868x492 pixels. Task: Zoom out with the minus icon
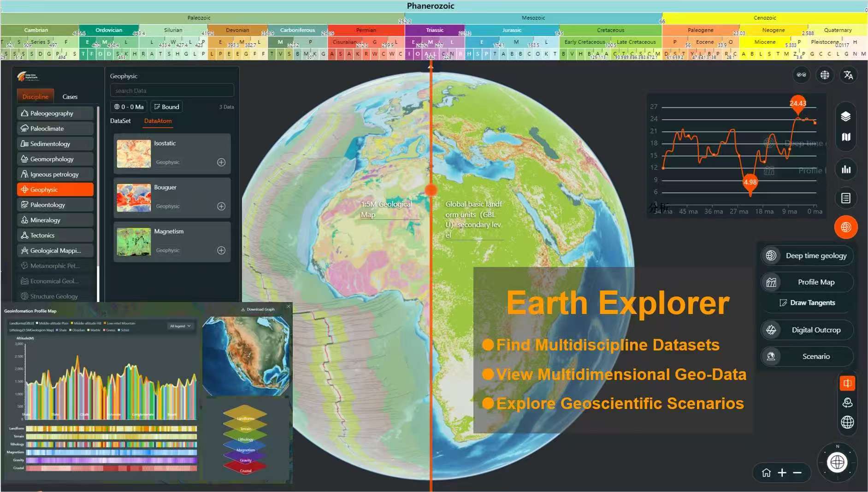point(797,473)
